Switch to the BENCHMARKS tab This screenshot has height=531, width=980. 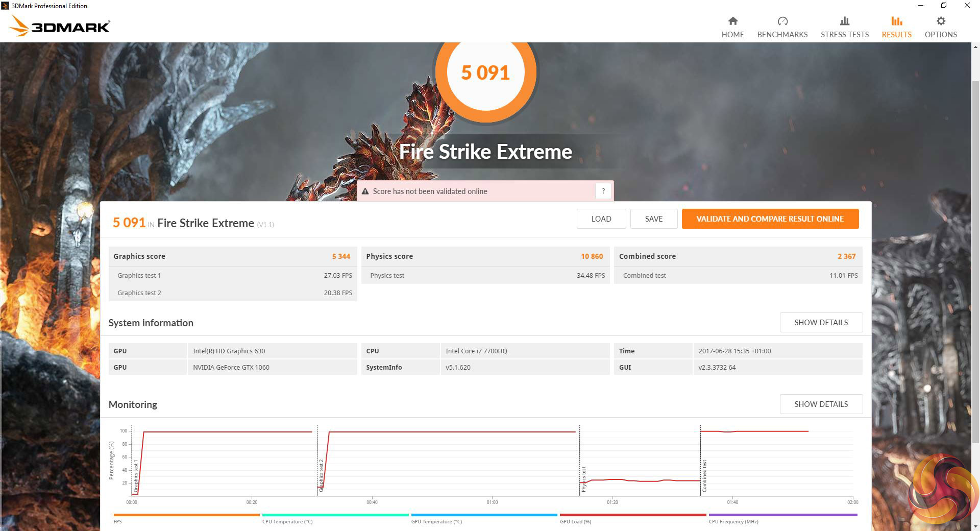pos(782,28)
